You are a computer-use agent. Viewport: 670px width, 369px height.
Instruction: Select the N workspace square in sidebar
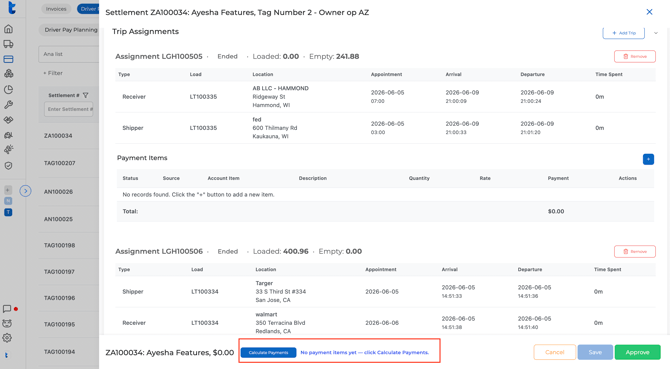[8, 201]
